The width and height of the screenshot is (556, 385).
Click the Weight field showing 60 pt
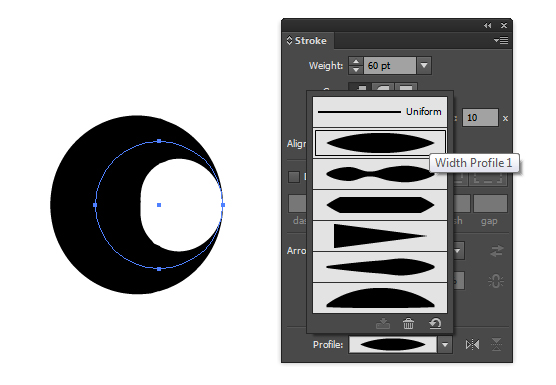pos(389,66)
